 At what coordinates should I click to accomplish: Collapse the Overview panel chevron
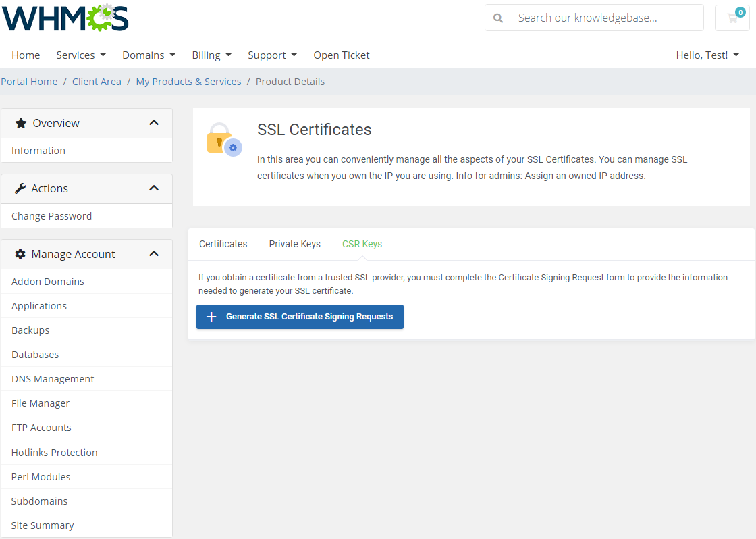pyautogui.click(x=154, y=122)
